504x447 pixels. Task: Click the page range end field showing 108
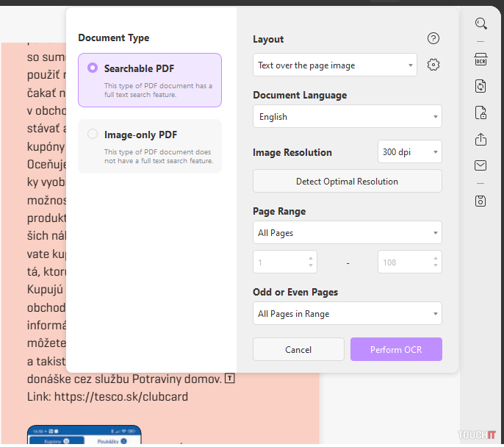point(403,262)
